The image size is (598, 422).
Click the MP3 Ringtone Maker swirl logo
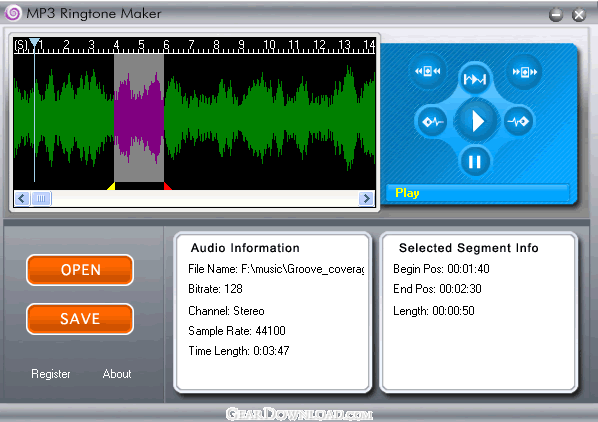click(x=13, y=13)
